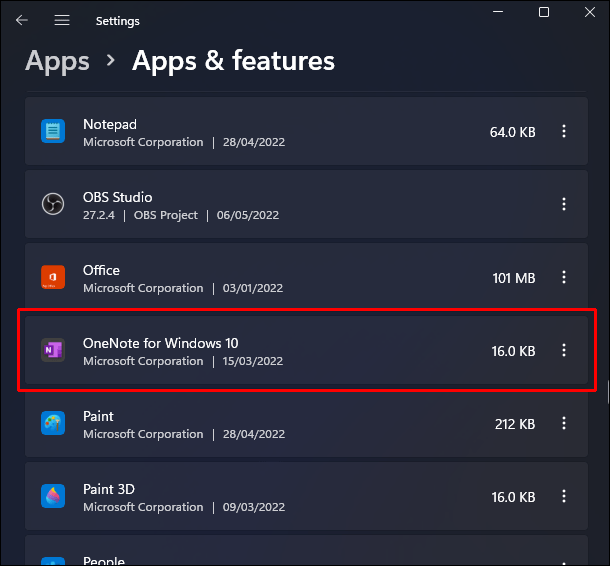Select the Notepad app name
The height and width of the screenshot is (566, 610).
tap(110, 124)
